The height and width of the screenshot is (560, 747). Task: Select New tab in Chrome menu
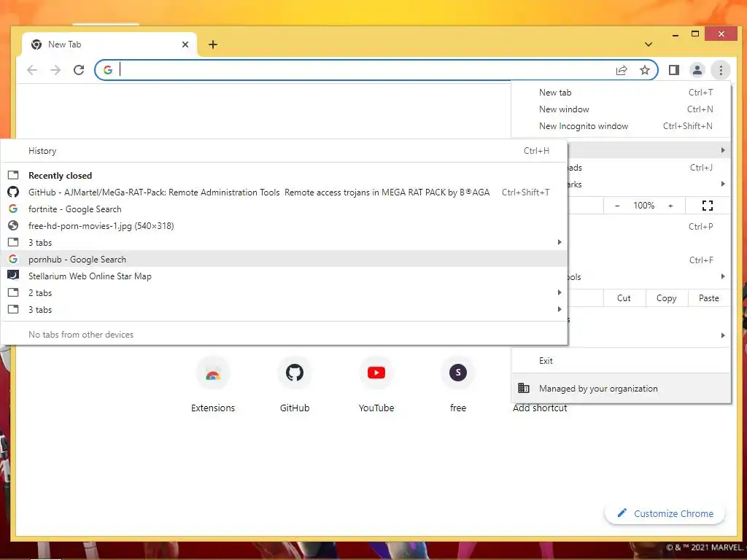[621, 93]
